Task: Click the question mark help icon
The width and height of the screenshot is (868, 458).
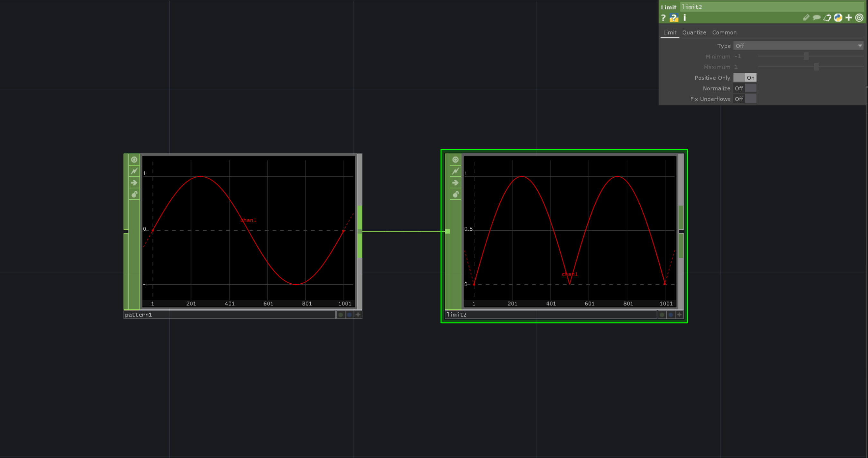Action: pyautogui.click(x=663, y=18)
